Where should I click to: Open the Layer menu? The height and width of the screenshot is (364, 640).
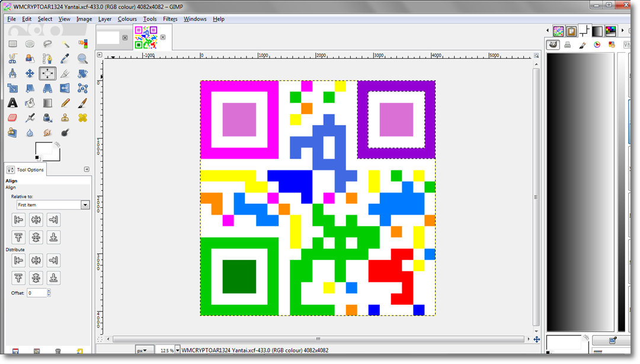(x=104, y=19)
